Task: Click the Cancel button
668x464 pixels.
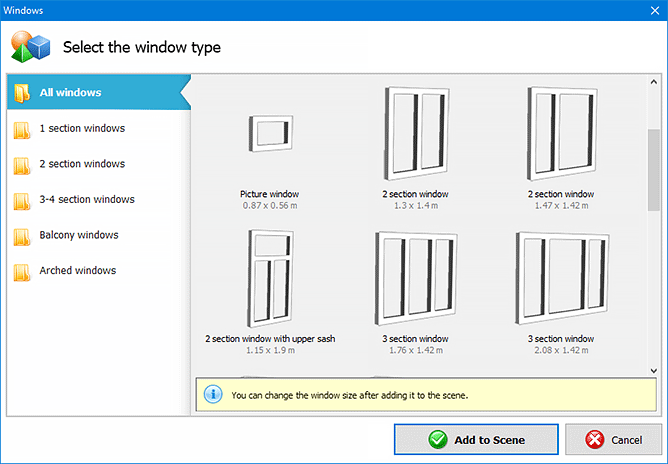Action: click(x=613, y=439)
